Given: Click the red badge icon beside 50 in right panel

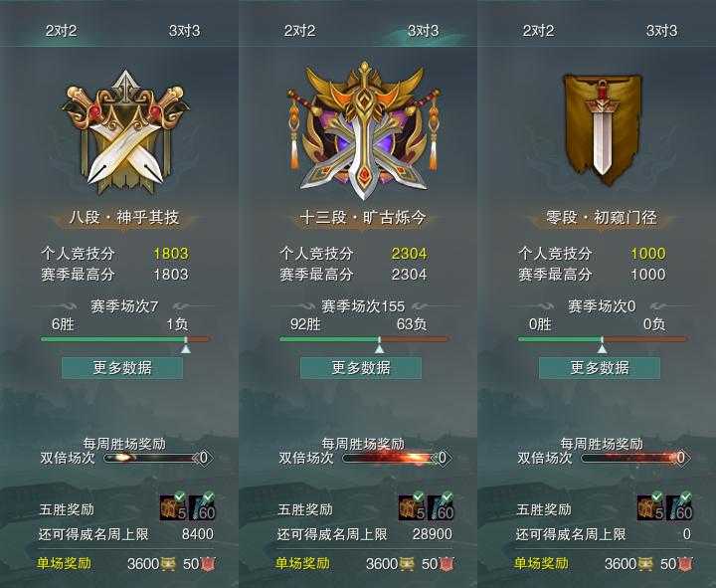Looking at the screenshot, I should [x=685, y=564].
